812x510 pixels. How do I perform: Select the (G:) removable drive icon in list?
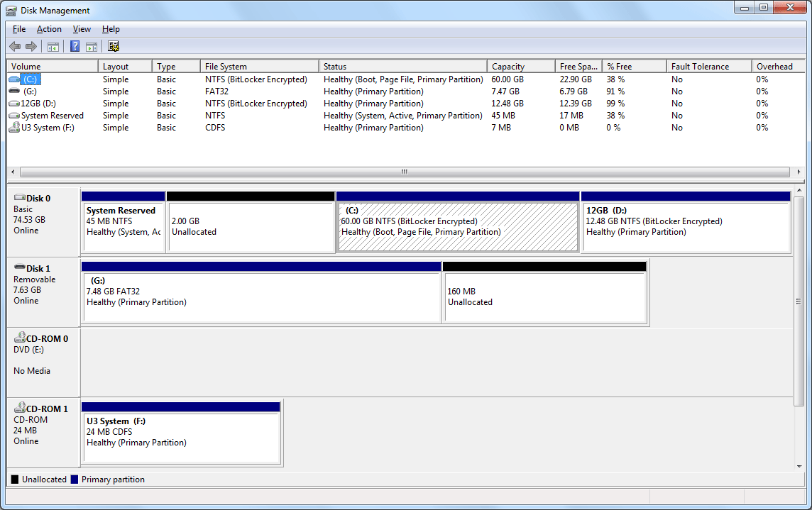click(14, 91)
